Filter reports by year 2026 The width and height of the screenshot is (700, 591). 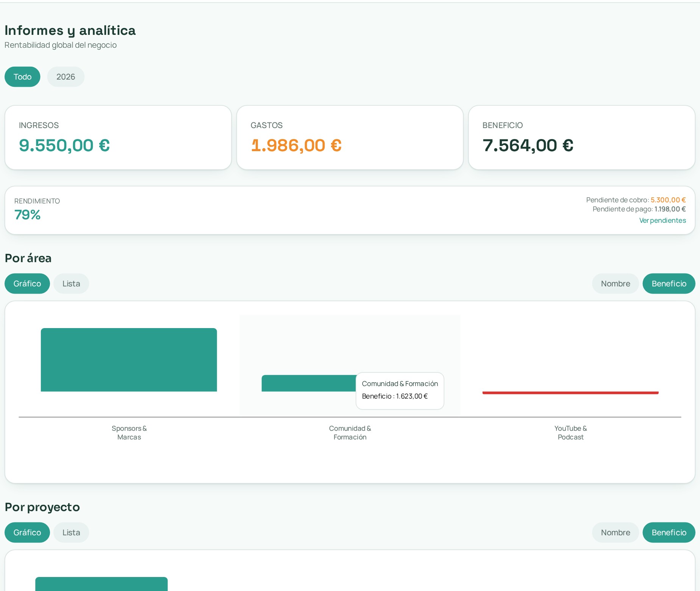66,77
